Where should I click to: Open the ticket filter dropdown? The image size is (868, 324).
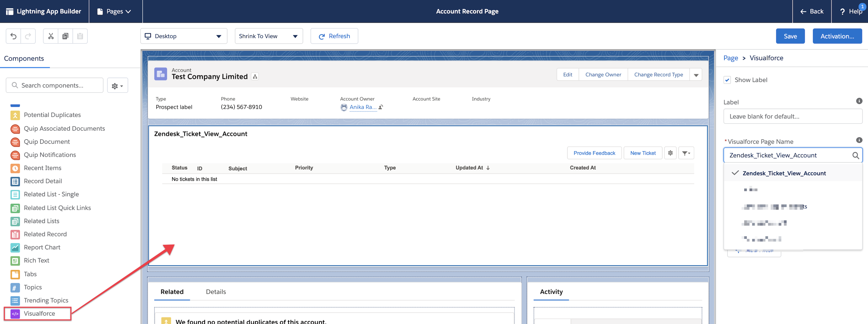[x=686, y=153]
